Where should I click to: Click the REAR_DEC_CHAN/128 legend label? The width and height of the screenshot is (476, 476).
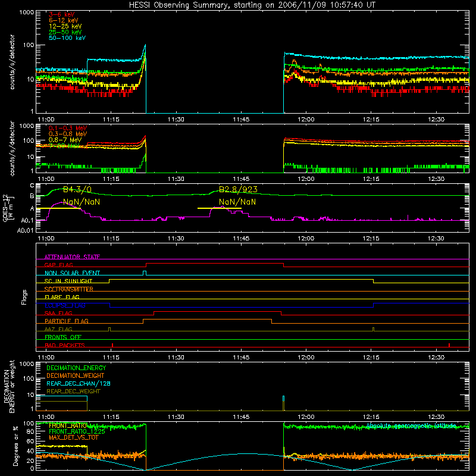79,383
